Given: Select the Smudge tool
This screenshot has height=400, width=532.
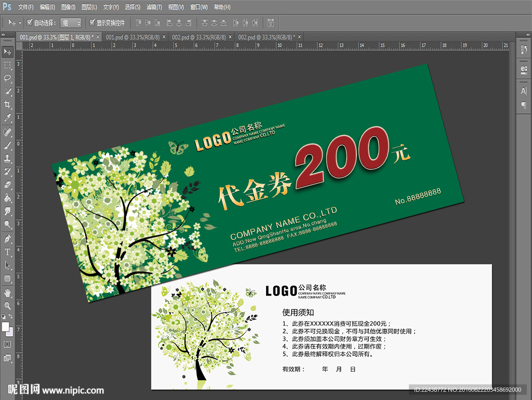Looking at the screenshot, I should click(x=7, y=211).
